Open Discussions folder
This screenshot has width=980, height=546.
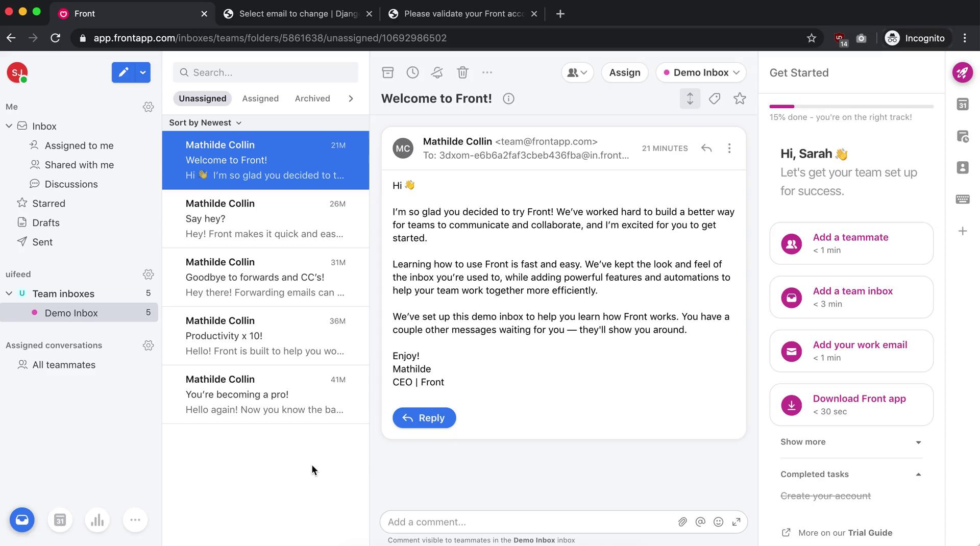[71, 184]
